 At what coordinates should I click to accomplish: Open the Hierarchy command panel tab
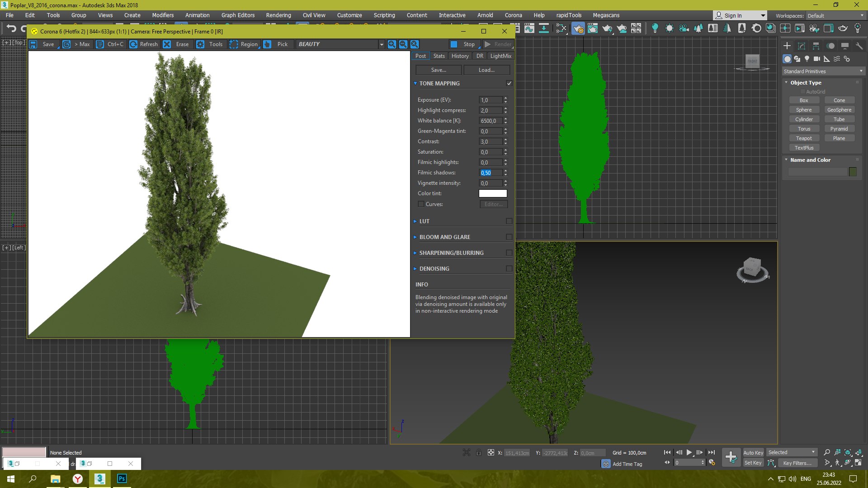point(816,46)
